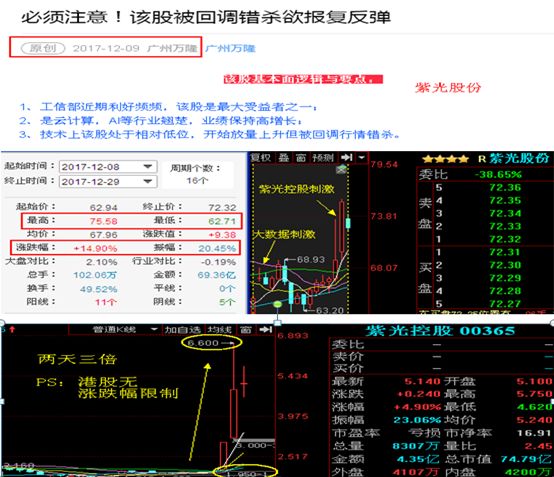Click the green marker dot on 紫光股份 chart axis
This screenshot has width=554, height=477.
278,304
